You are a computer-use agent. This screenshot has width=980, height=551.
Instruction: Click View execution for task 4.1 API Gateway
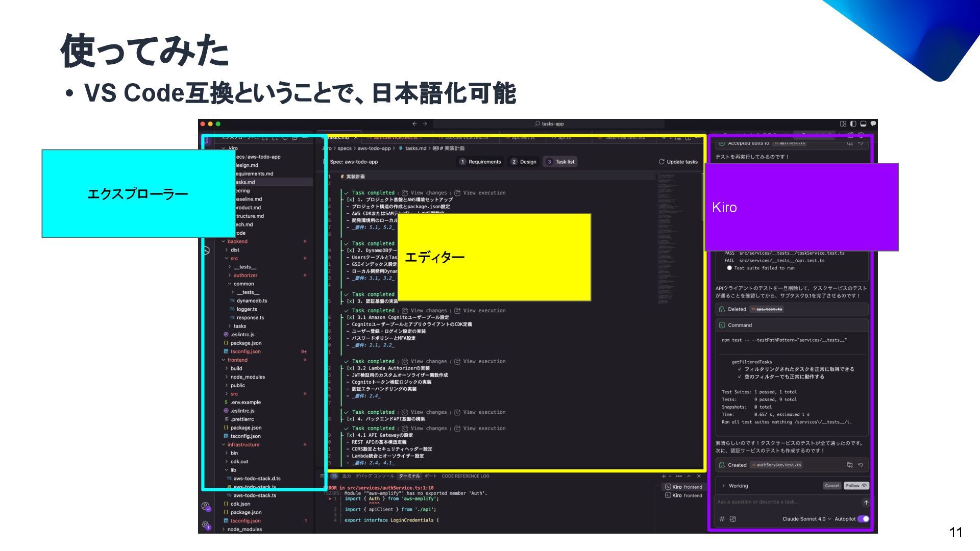[480, 428]
